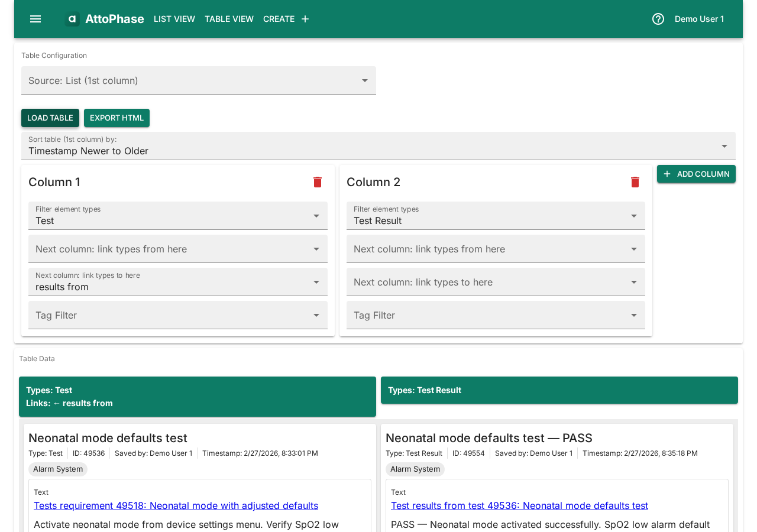757x532 pixels.
Task: Click the plus icon next to CREATE
Action: [x=305, y=18]
